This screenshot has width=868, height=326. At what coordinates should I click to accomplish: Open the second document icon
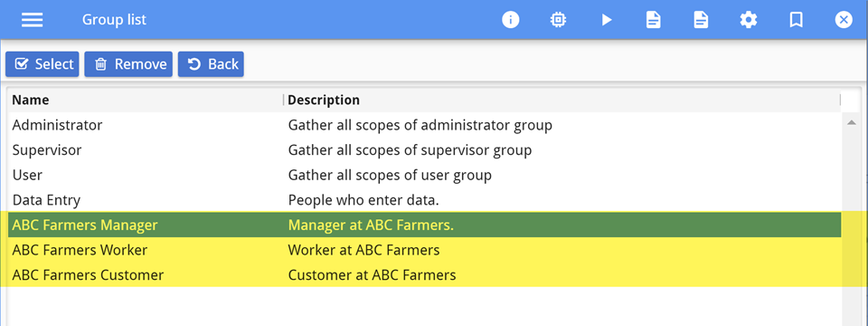click(701, 20)
